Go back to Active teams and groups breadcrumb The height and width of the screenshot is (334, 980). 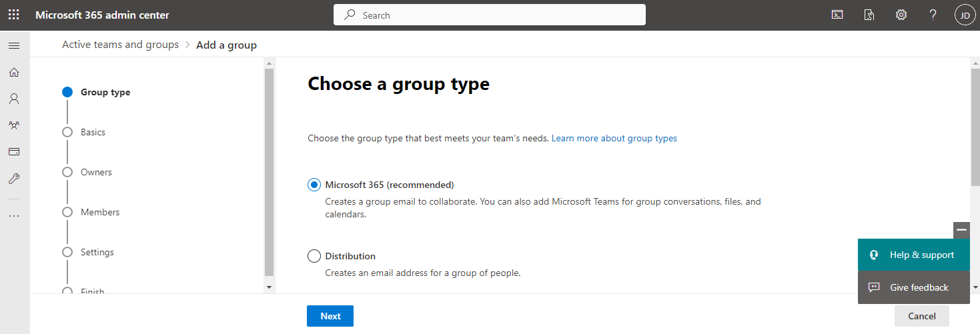coord(121,45)
